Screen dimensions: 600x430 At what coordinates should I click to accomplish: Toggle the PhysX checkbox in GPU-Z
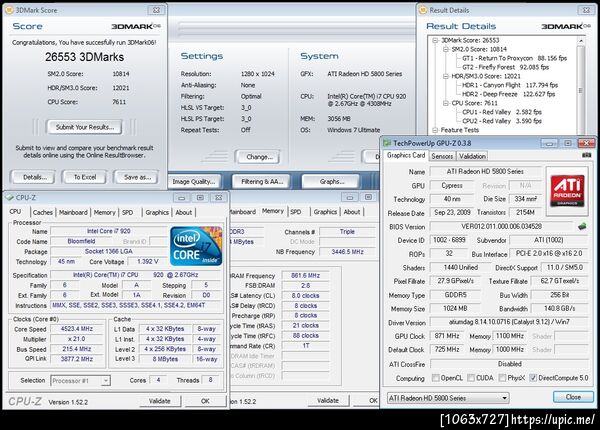(502, 378)
